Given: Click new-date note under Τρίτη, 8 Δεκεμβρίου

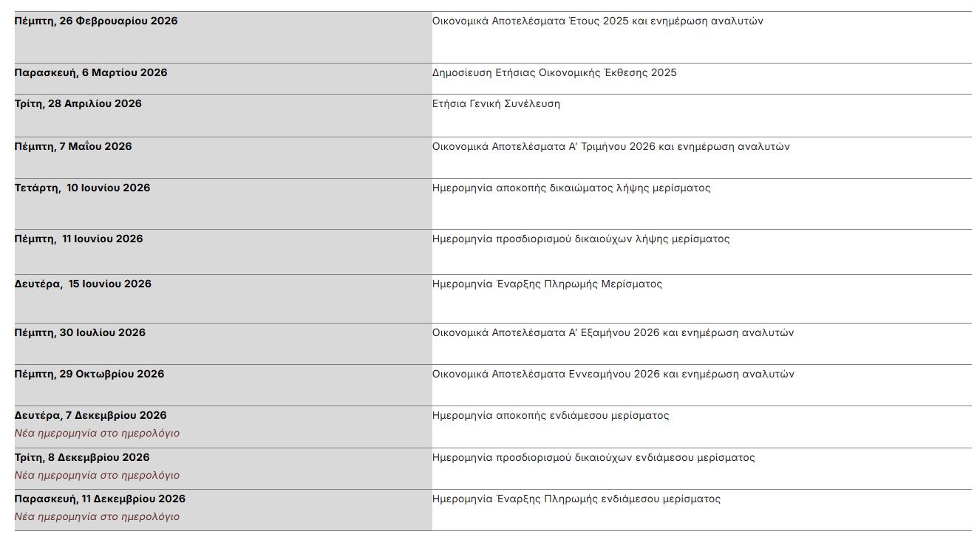Looking at the screenshot, I should click(97, 475).
